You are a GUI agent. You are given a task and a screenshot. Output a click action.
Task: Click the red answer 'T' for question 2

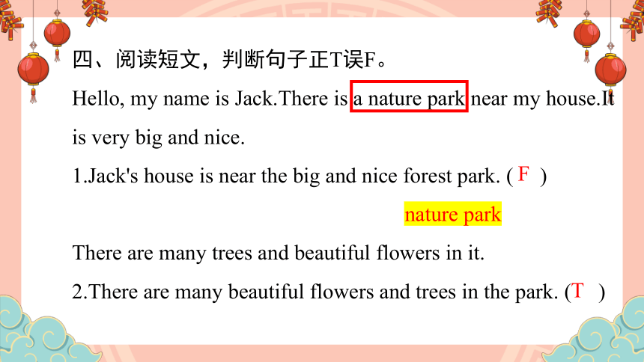(x=577, y=291)
